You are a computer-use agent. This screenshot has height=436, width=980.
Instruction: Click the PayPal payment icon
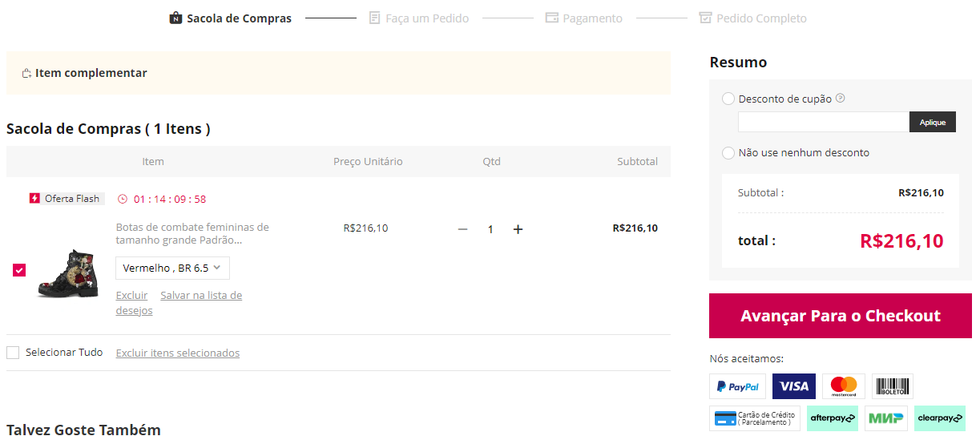pyautogui.click(x=737, y=386)
